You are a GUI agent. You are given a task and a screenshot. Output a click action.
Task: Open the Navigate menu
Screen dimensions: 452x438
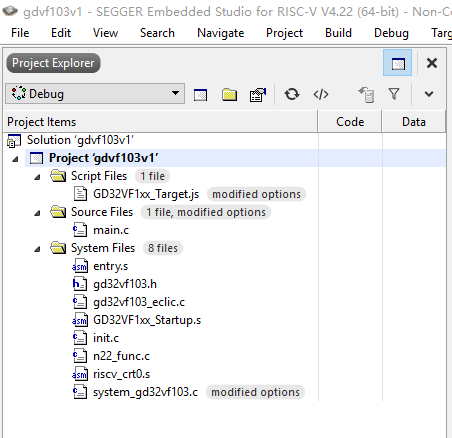pyautogui.click(x=221, y=33)
